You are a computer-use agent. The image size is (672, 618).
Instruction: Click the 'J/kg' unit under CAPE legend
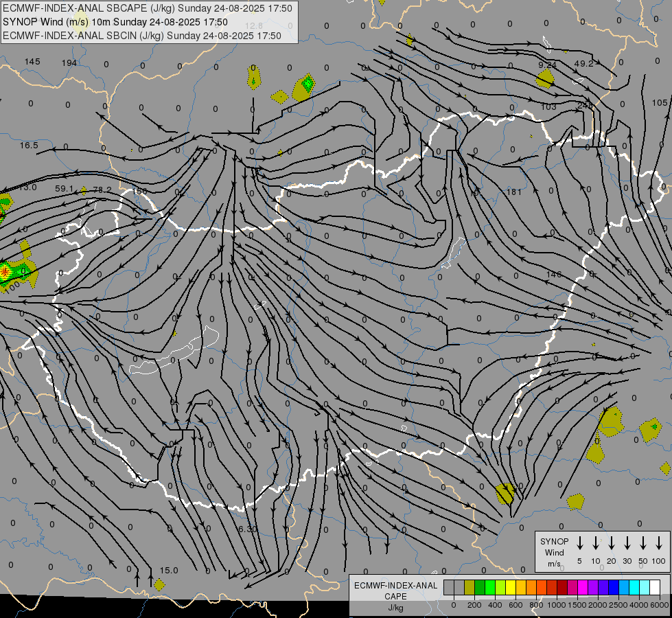(x=395, y=608)
